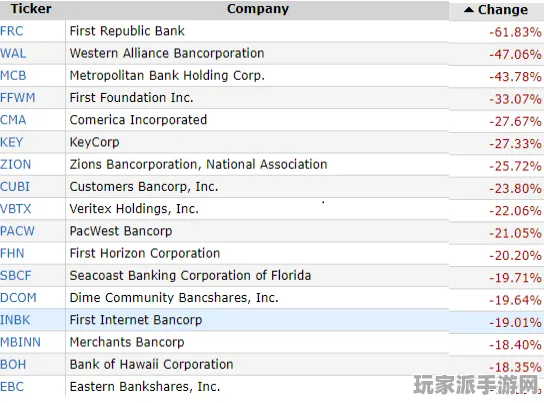Image resolution: width=544 pixels, height=403 pixels.
Task: Open the PACW ticker link
Action: click(x=17, y=231)
